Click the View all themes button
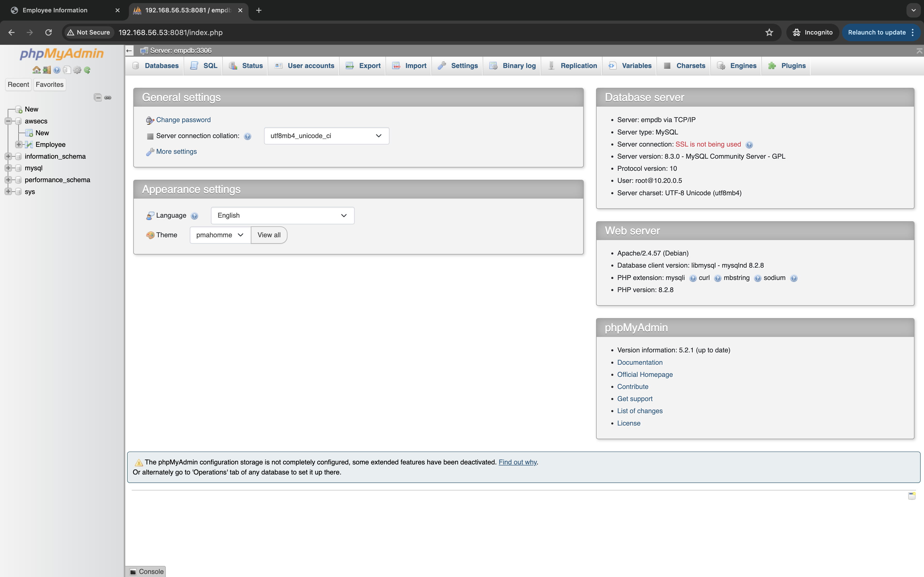This screenshot has height=577, width=924. [269, 235]
